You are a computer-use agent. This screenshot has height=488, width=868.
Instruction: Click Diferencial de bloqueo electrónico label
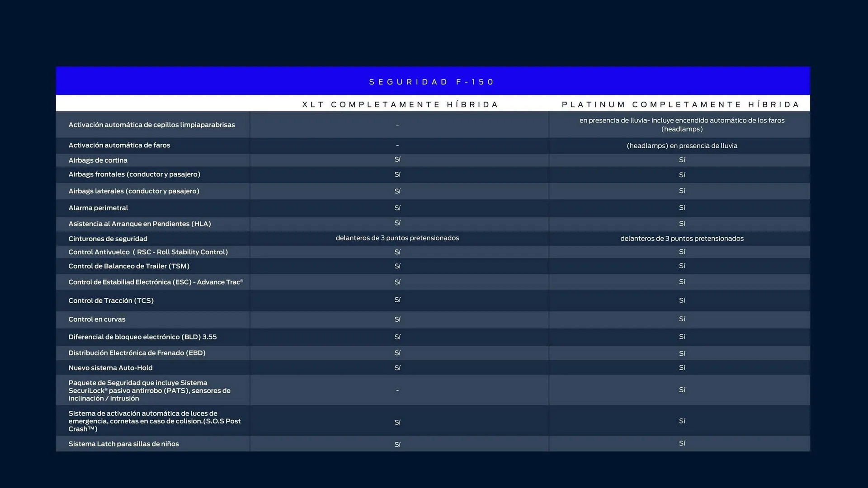click(142, 337)
